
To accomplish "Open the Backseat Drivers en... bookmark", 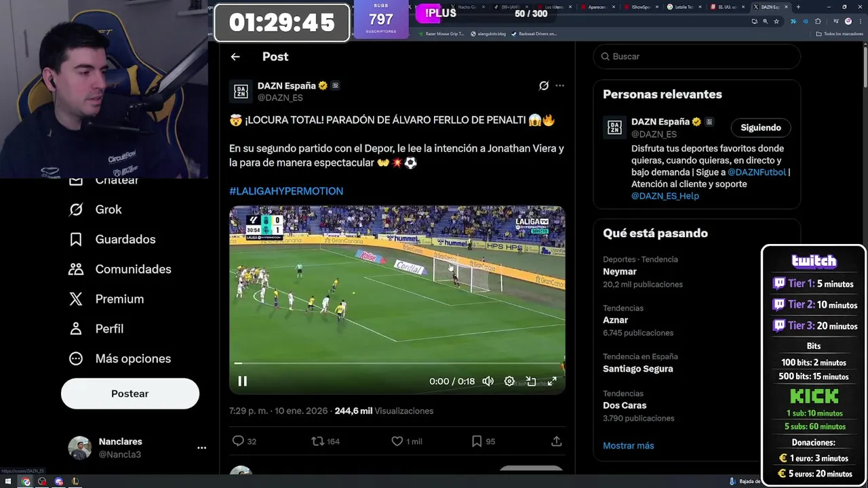I will tap(534, 34).
